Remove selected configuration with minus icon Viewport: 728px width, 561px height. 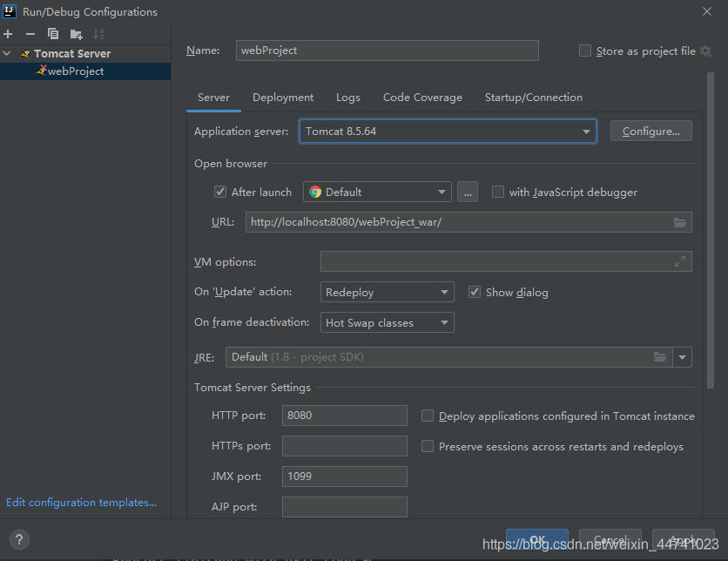[30, 34]
